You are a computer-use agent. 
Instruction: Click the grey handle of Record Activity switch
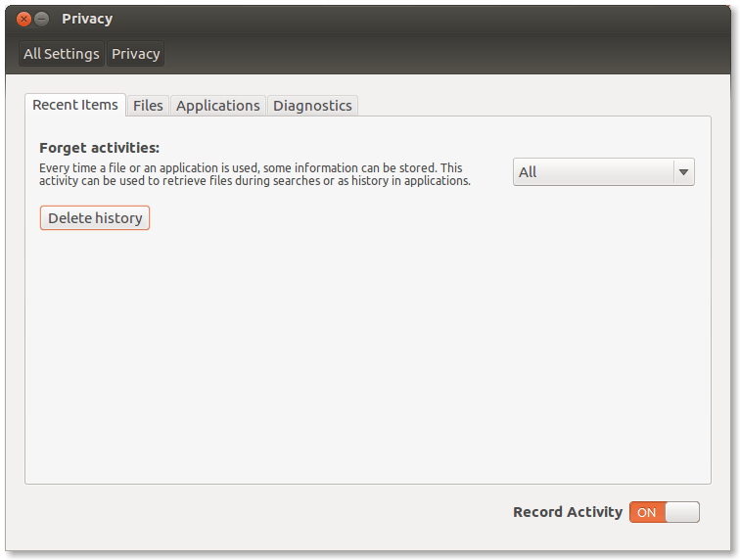point(682,512)
